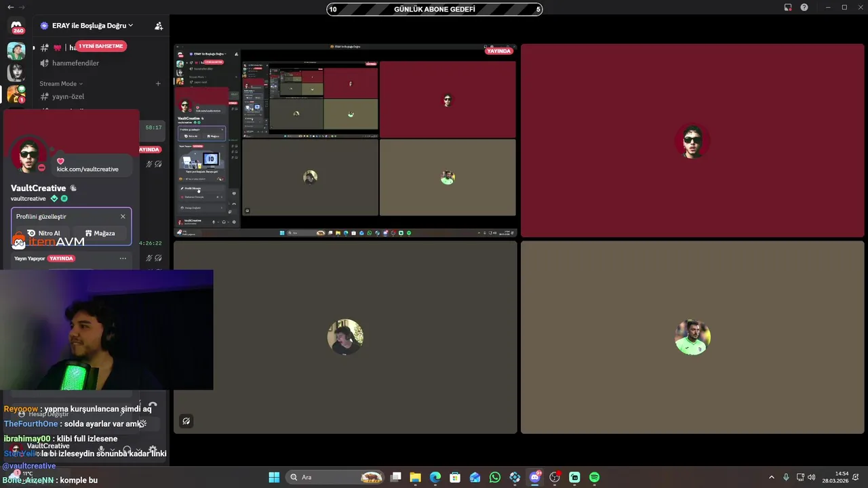
Task: Toggle the microphone mute in the user panel
Action: (101, 449)
